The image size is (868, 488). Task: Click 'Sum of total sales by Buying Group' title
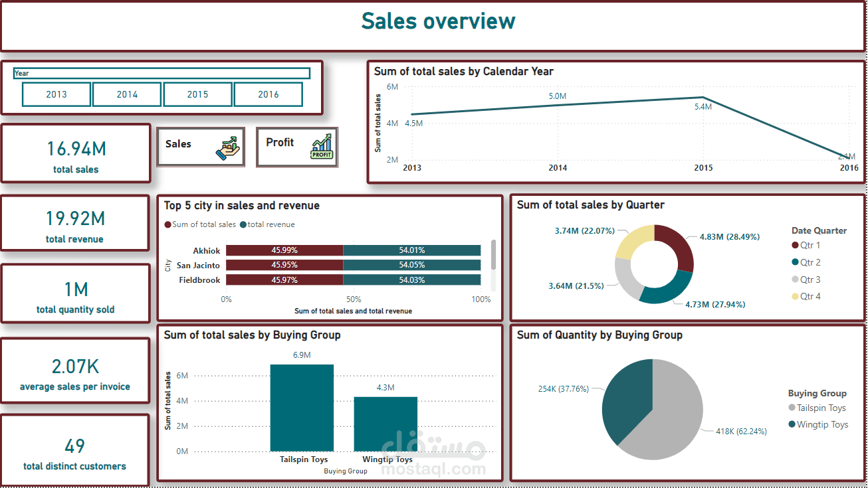pos(252,335)
